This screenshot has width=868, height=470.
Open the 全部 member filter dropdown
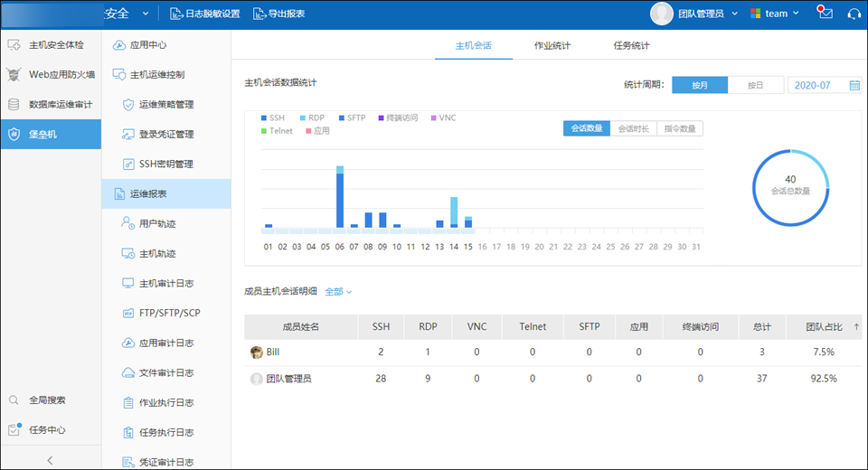click(x=338, y=292)
